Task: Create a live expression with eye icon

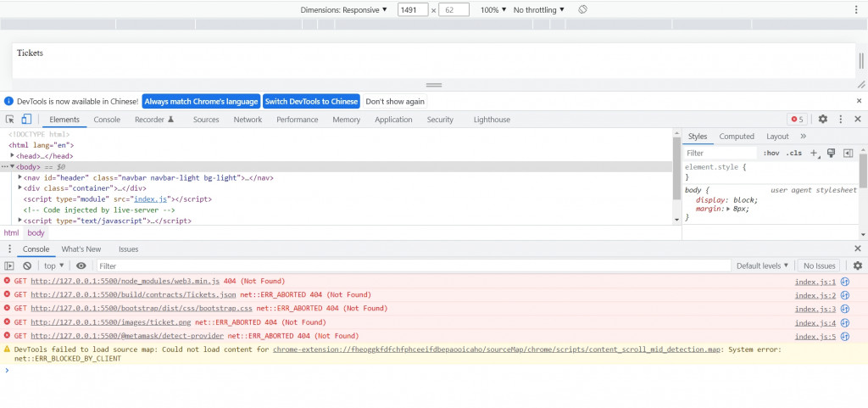Action: (x=81, y=265)
